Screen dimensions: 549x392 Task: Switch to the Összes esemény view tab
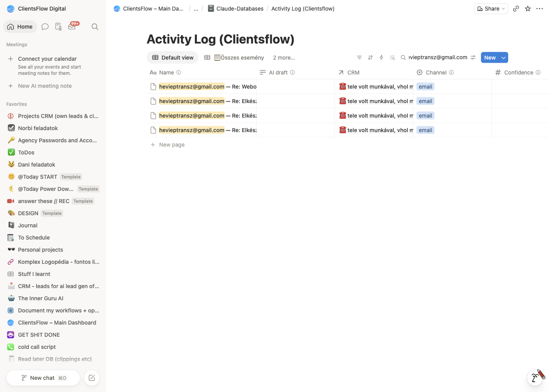(234, 58)
